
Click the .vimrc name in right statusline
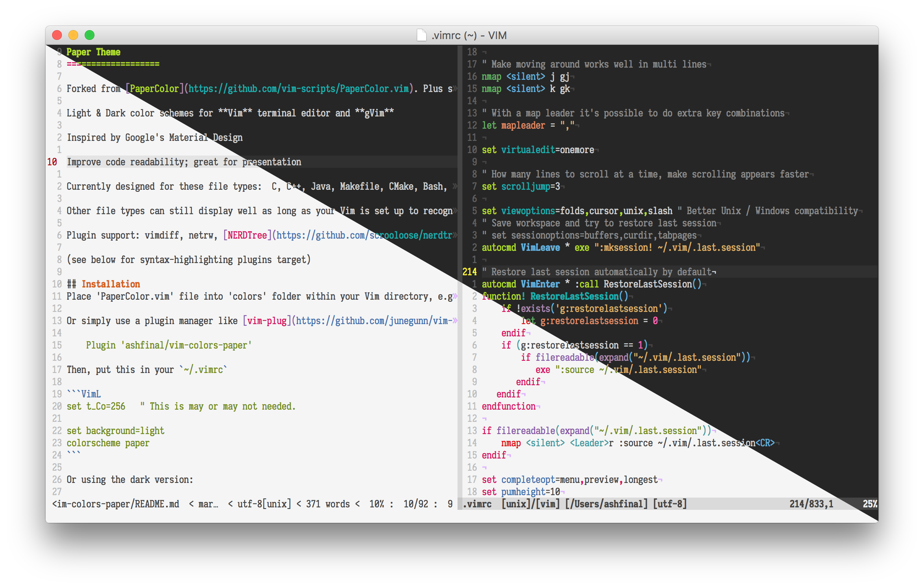[477, 504]
